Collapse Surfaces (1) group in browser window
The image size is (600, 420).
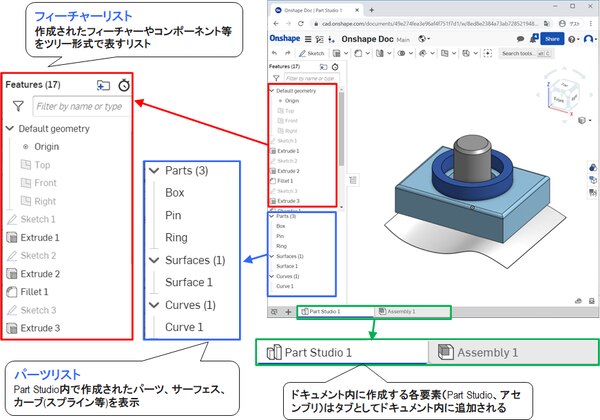click(x=272, y=256)
